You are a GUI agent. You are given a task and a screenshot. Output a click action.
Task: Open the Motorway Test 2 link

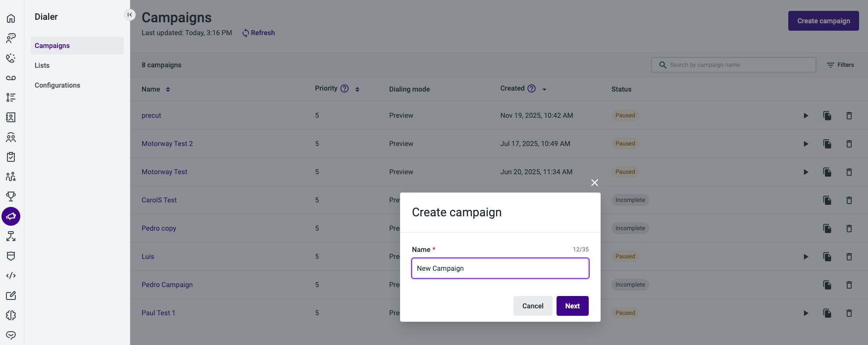[x=167, y=144]
